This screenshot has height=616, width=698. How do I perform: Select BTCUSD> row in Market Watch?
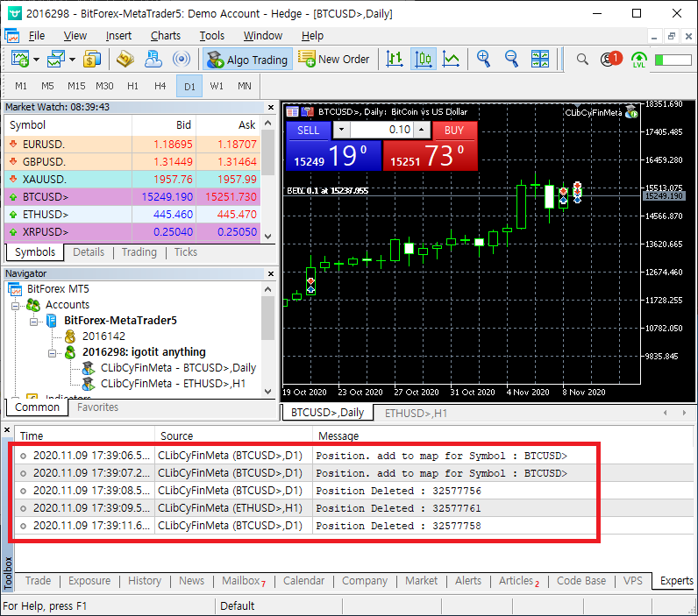pyautogui.click(x=132, y=196)
